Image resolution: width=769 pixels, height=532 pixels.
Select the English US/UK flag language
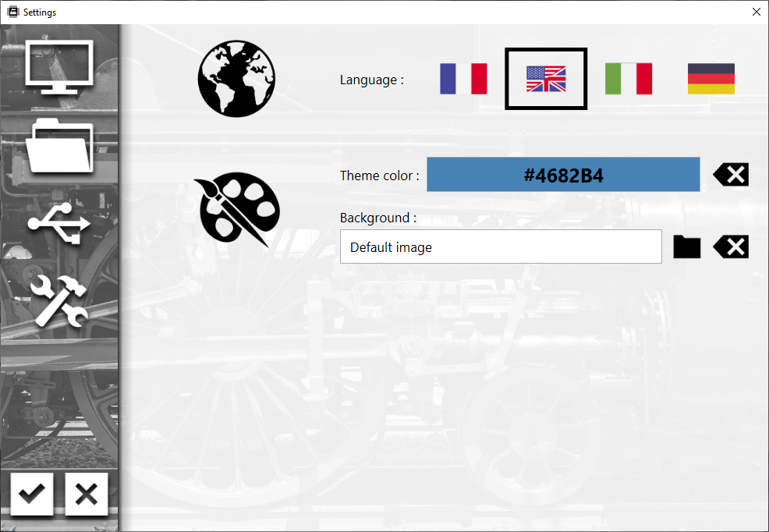pyautogui.click(x=546, y=79)
